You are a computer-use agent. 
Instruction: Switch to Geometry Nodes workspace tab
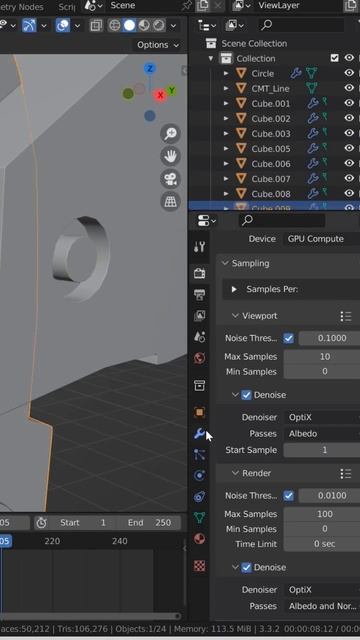22,7
